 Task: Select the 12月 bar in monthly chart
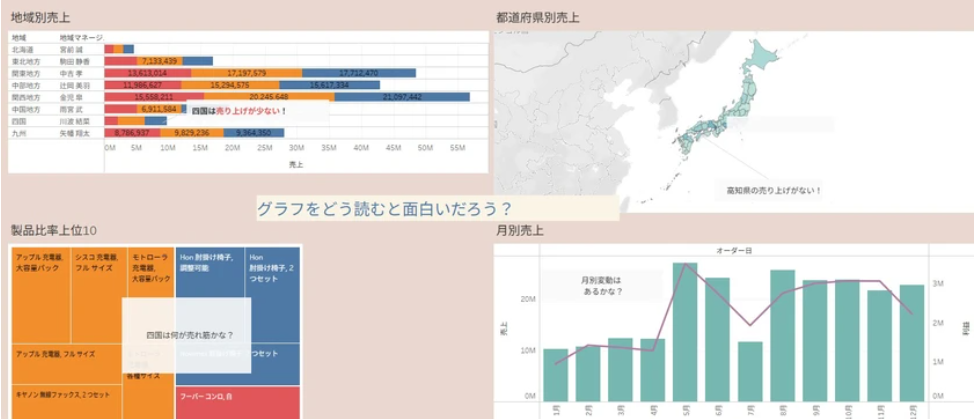[x=911, y=340]
